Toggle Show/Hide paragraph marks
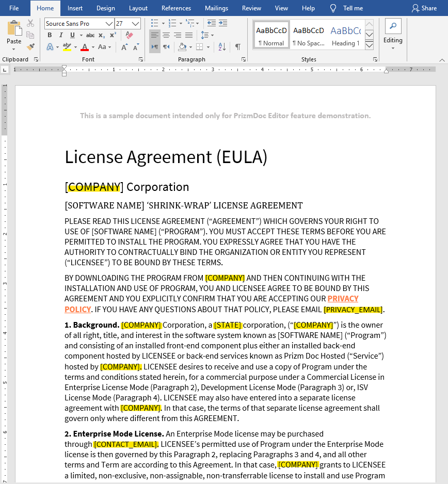The width and height of the screenshot is (448, 484). [238, 47]
